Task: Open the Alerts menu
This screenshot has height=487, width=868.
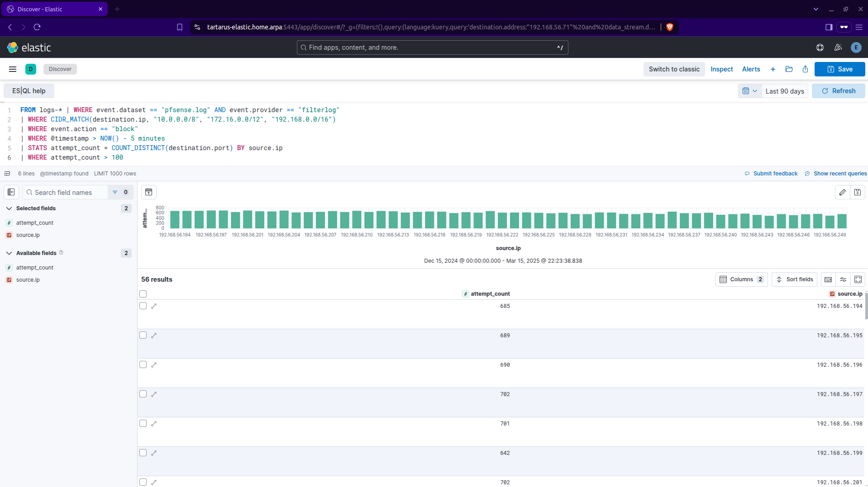Action: 751,69
